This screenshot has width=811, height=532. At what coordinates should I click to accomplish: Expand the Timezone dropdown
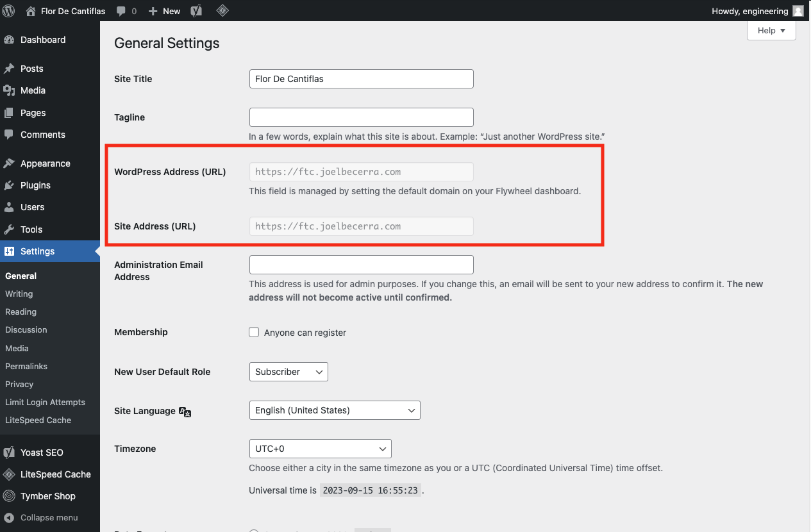coord(320,449)
